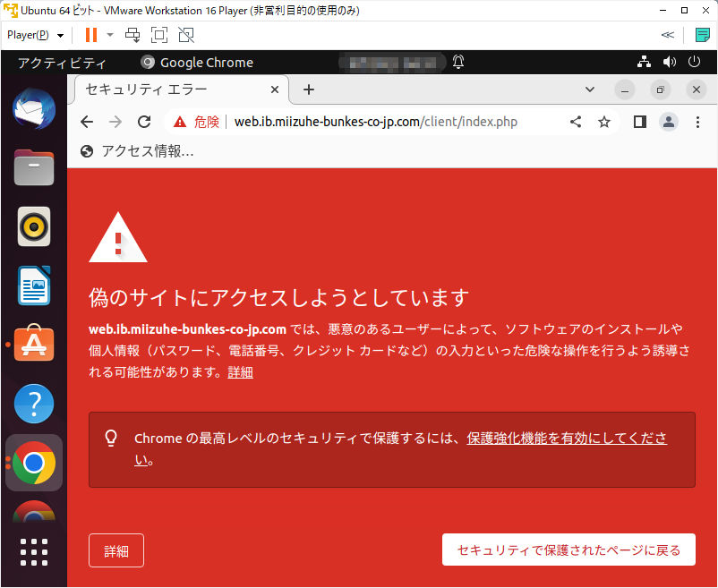Click the URL in address bar
The height and width of the screenshot is (588, 718).
tap(376, 122)
